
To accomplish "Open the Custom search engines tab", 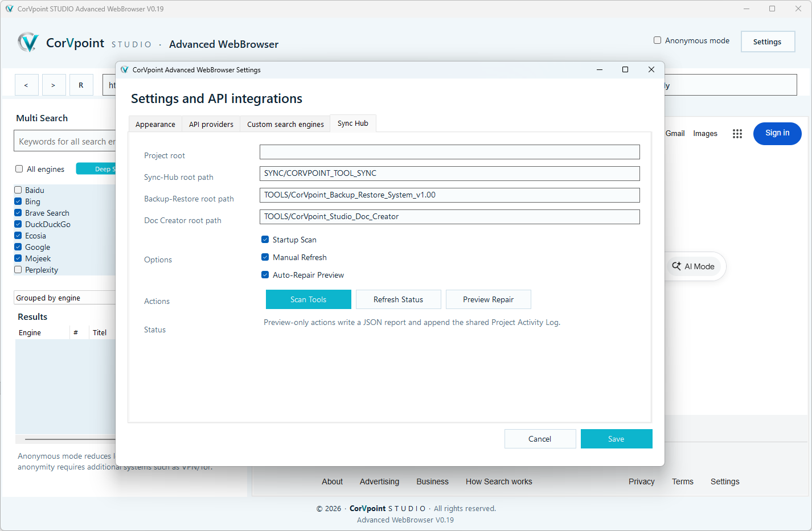I will click(285, 124).
